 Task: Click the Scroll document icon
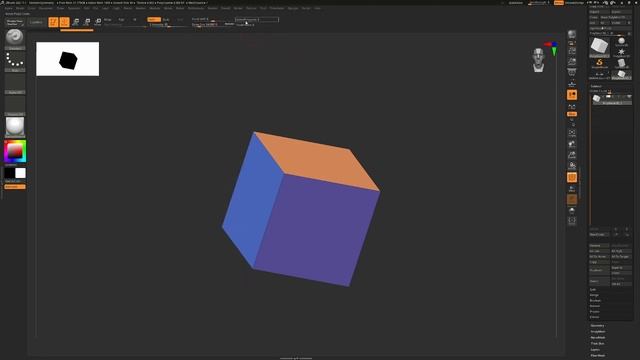coord(572,51)
